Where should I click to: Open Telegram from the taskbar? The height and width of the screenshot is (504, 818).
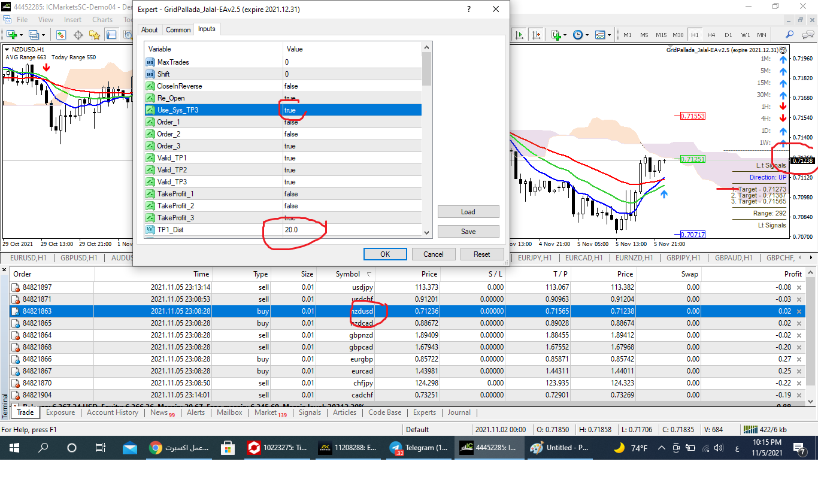(x=418, y=448)
